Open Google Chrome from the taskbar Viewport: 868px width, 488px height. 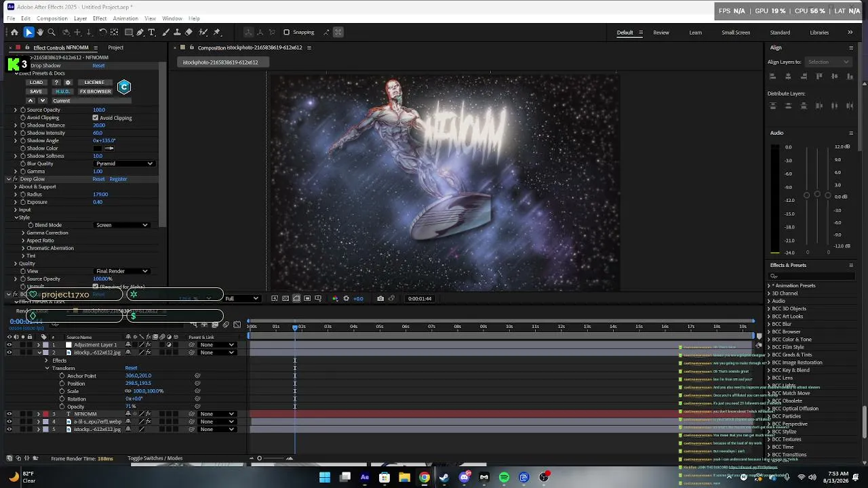(424, 477)
